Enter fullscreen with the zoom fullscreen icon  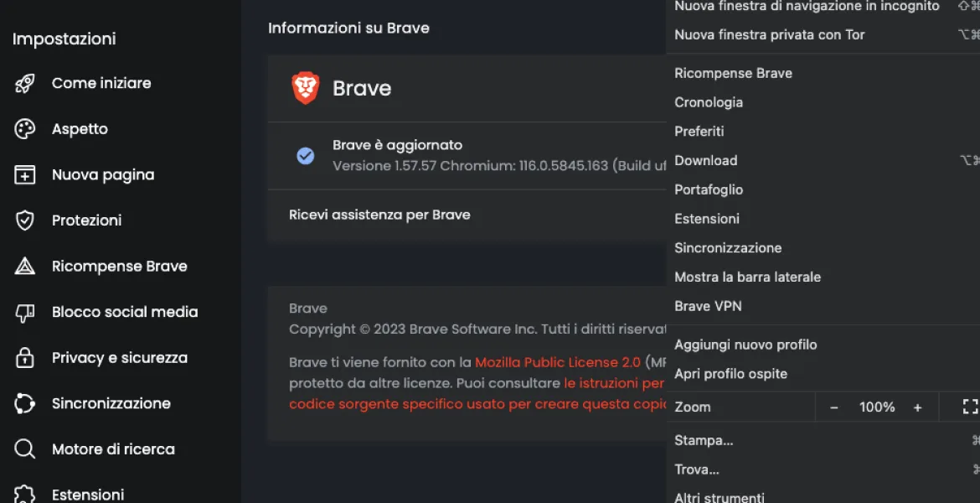pyautogui.click(x=970, y=407)
